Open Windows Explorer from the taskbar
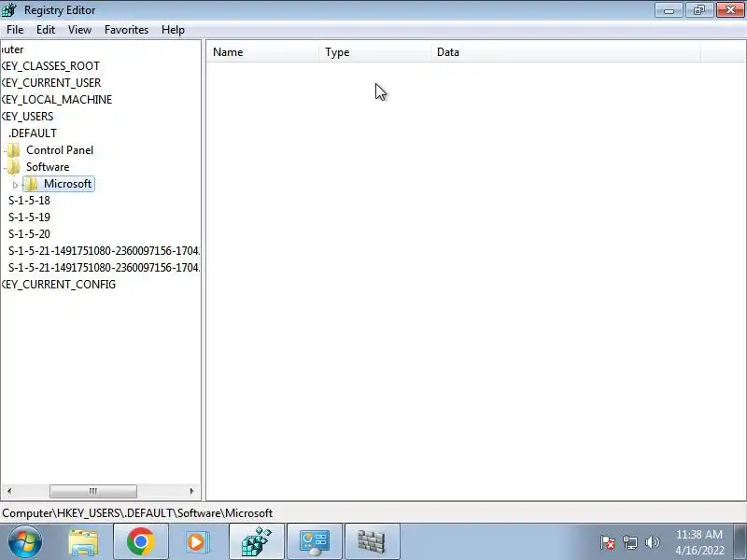 pos(83,542)
